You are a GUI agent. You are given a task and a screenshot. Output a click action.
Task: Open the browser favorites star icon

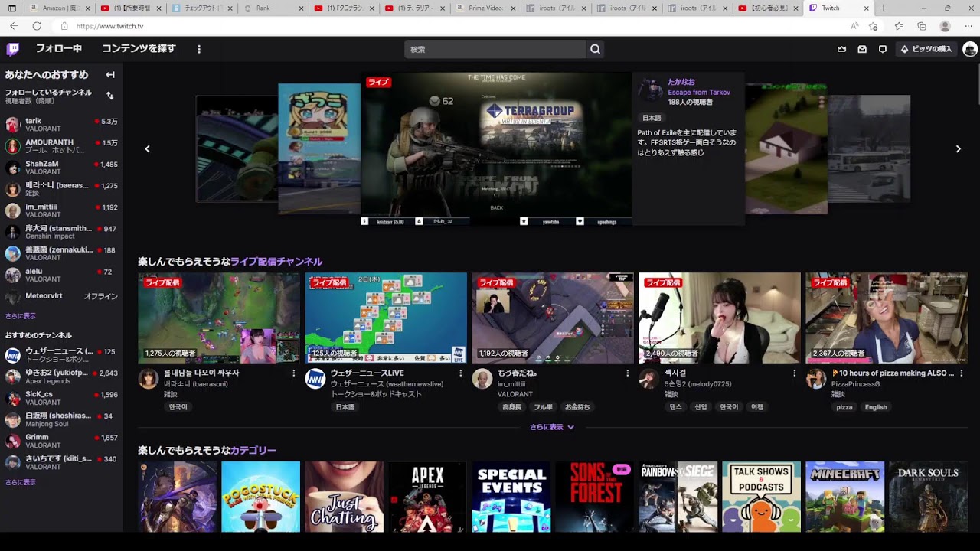(x=899, y=26)
